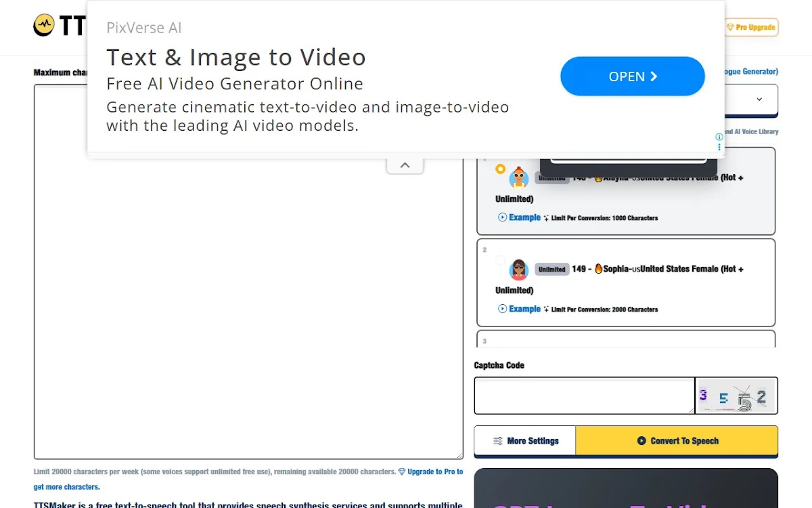Click the Unlimited badge on Sophia voice
This screenshot has height=508, width=812.
click(552, 270)
